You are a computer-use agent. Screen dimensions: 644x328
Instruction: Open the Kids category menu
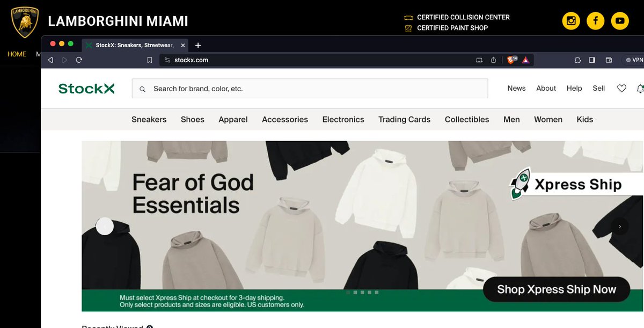coord(585,119)
